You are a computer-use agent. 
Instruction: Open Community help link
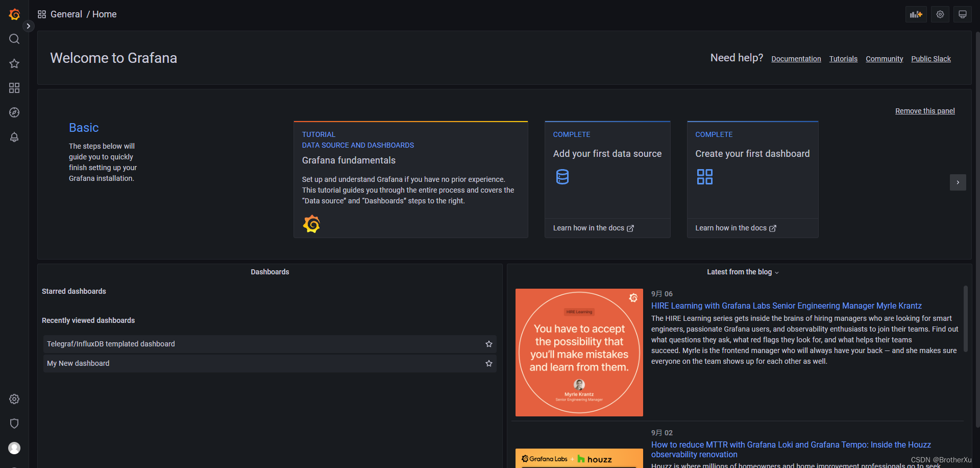(x=885, y=59)
